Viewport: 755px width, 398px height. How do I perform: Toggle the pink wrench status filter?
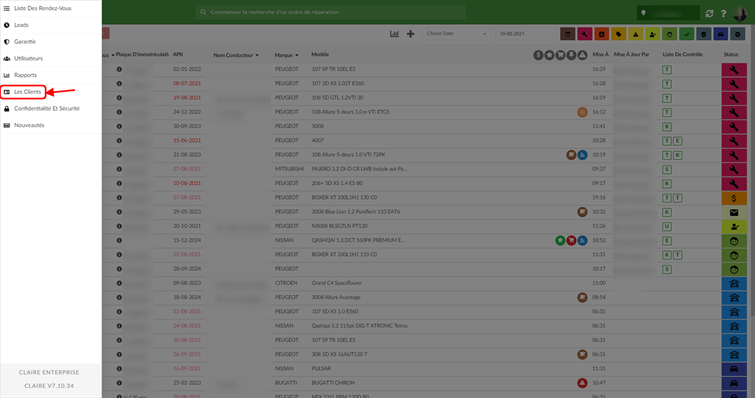click(585, 34)
